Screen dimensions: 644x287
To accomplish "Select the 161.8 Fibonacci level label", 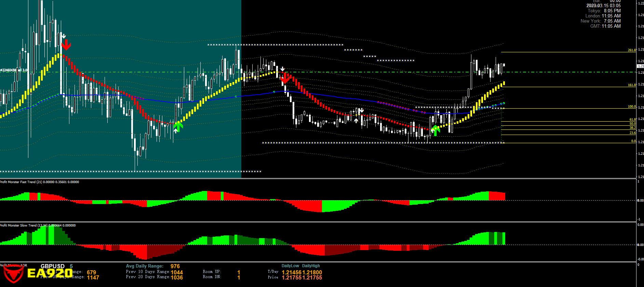I will [631, 85].
